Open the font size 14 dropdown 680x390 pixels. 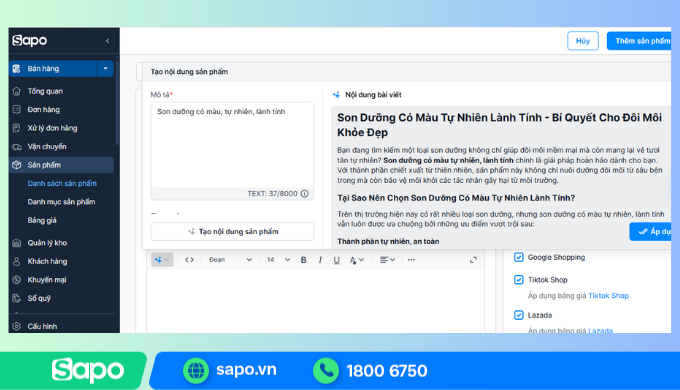pyautogui.click(x=278, y=260)
